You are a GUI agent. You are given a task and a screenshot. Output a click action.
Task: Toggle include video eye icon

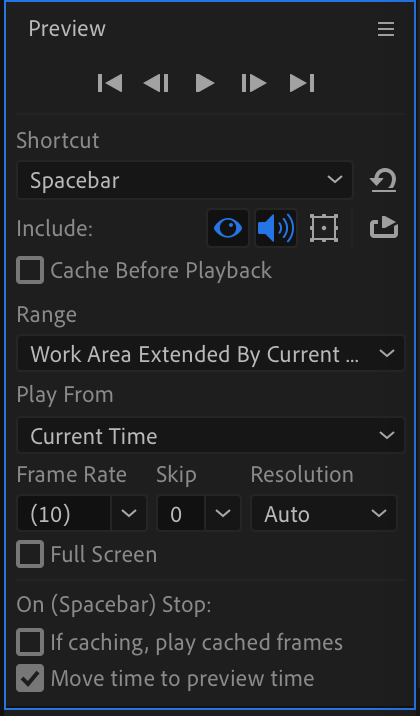[x=228, y=228]
